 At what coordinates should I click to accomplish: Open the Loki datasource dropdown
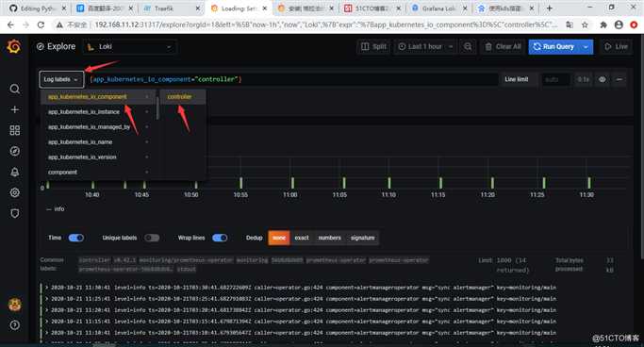coord(130,47)
